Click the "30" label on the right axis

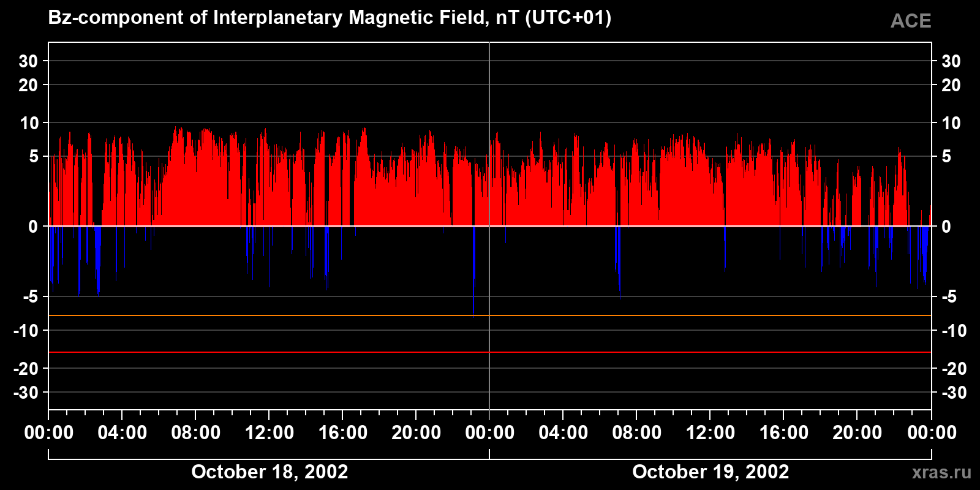click(951, 61)
